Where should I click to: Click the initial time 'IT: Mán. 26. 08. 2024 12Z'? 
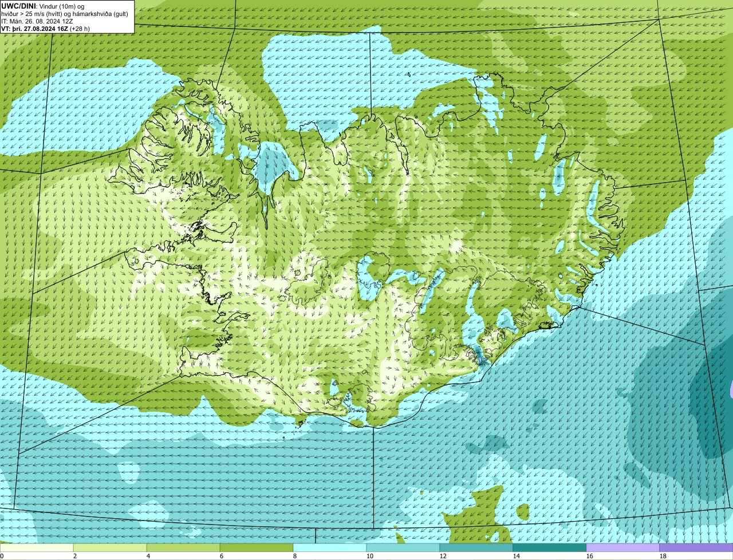[x=37, y=21]
